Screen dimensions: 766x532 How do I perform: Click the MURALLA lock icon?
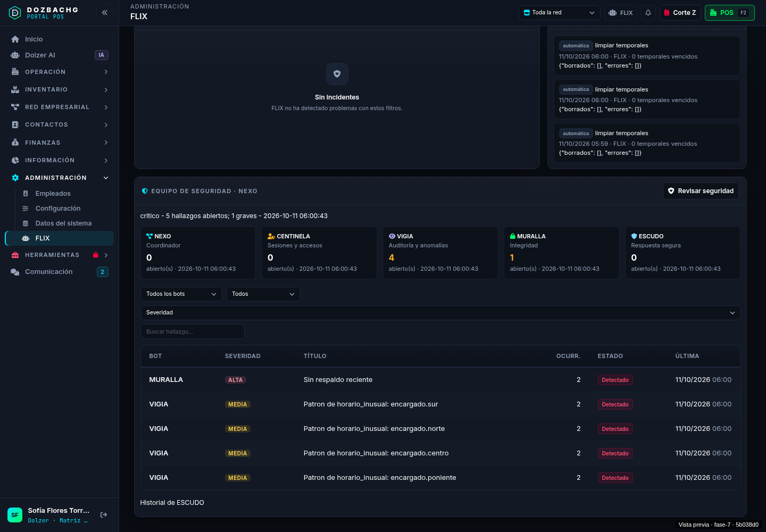[x=513, y=236]
